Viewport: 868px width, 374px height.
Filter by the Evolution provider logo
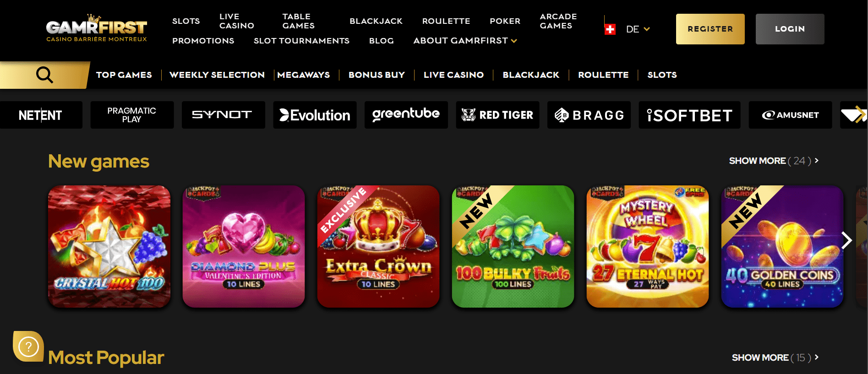point(315,115)
